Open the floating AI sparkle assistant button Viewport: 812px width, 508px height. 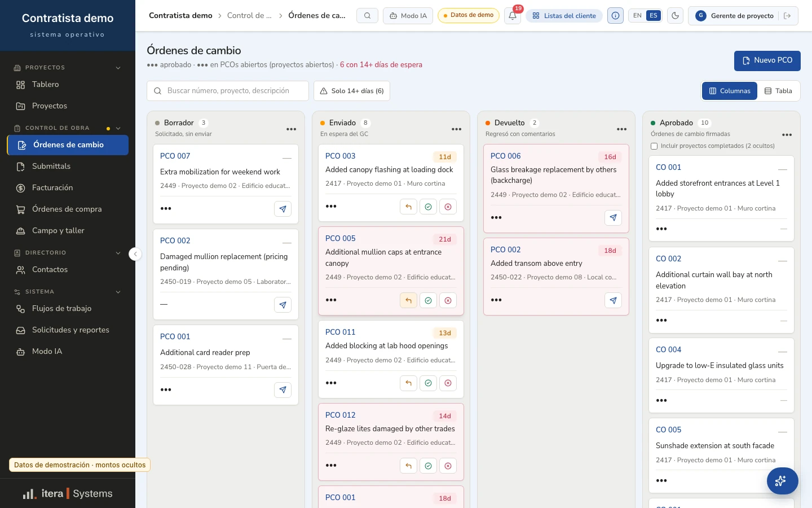click(x=782, y=481)
